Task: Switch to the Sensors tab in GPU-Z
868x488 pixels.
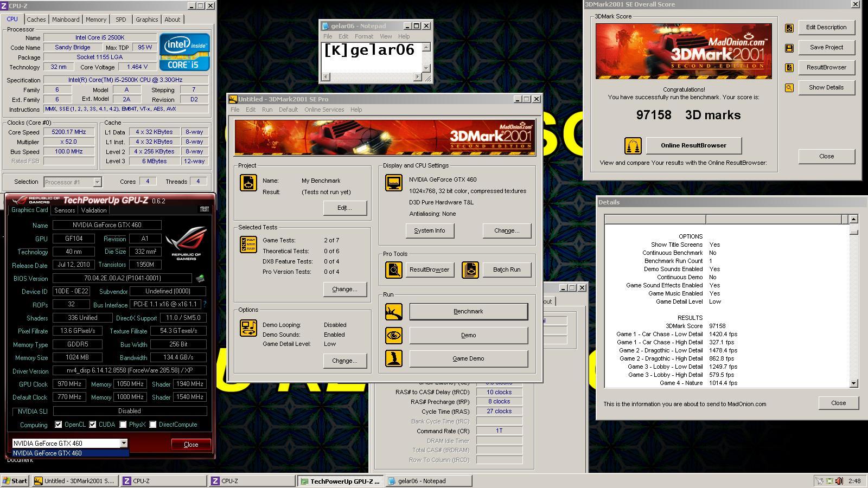Action: pos(65,210)
